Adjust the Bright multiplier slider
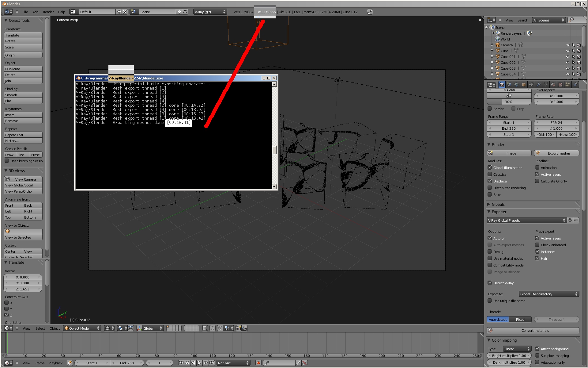Screen dimensions: 588x368 509,356
